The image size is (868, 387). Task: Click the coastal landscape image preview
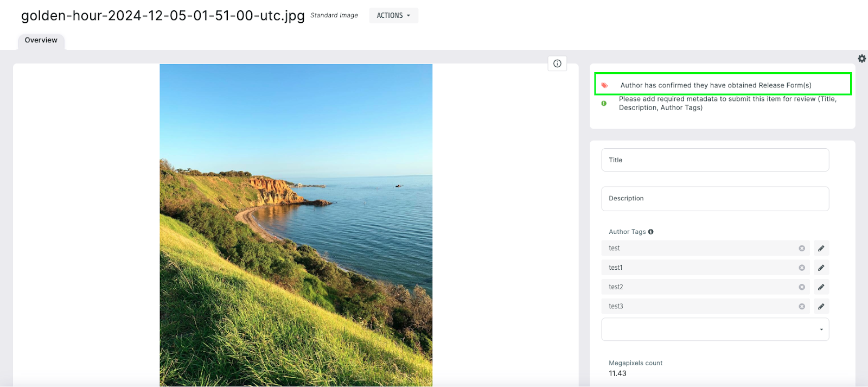(x=296, y=225)
